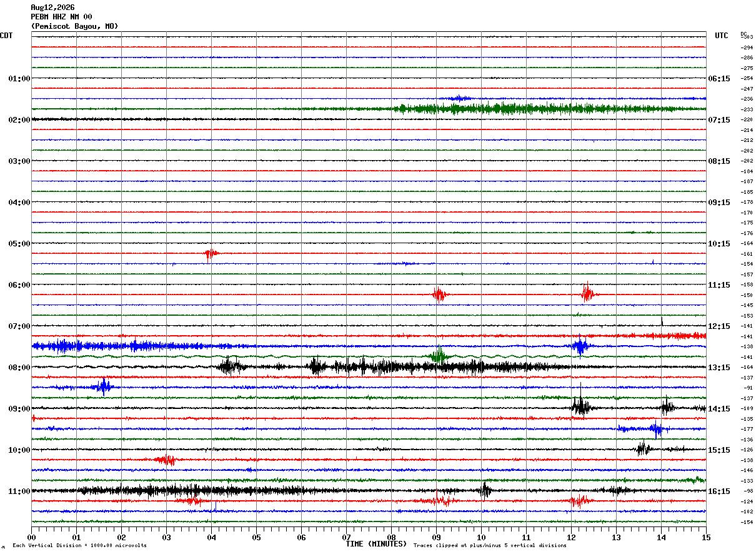Click the PEBM HHZ NM 00 station title
The width and height of the screenshot is (756, 554).
click(61, 17)
